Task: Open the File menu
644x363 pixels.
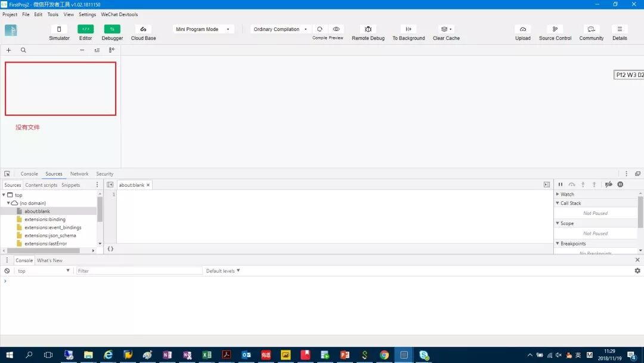Action: coord(26,14)
